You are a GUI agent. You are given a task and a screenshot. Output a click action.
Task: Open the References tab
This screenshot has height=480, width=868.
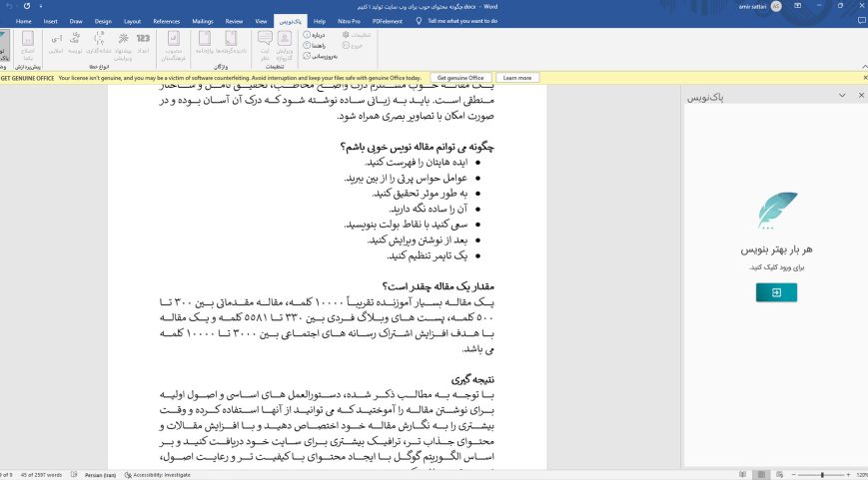[166, 21]
